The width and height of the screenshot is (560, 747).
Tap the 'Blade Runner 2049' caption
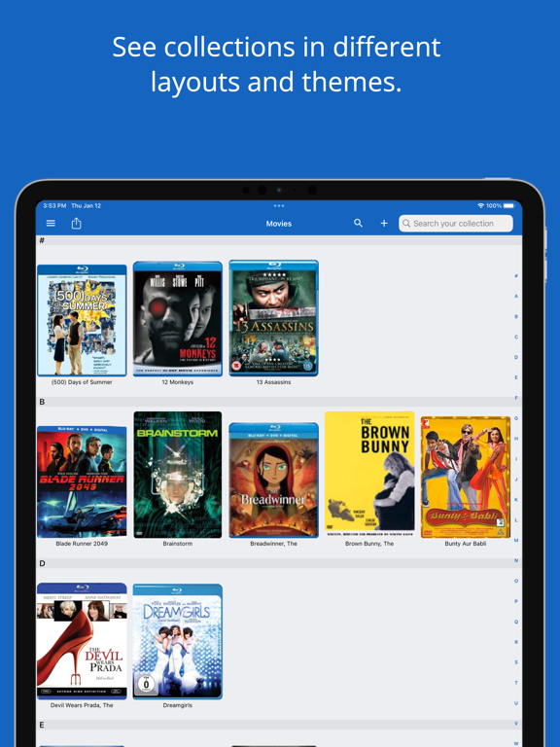82,544
